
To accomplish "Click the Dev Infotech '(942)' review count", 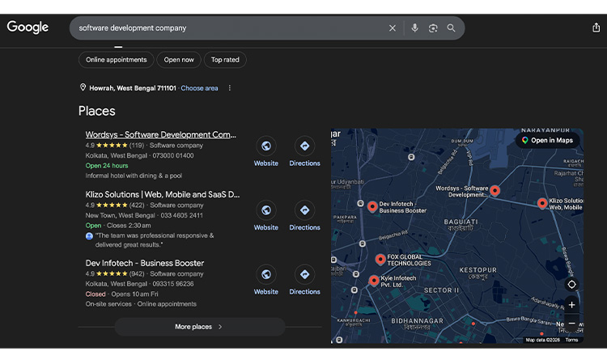I will [x=137, y=274].
